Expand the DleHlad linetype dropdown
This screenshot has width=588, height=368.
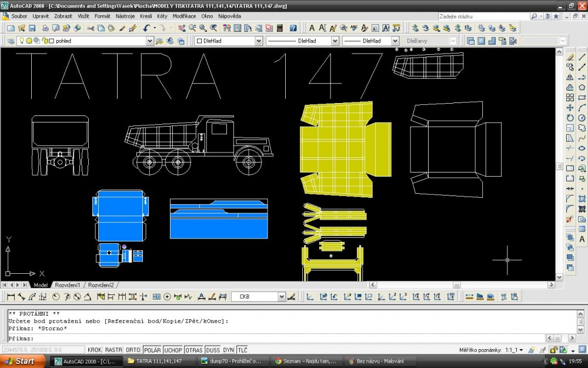point(335,41)
